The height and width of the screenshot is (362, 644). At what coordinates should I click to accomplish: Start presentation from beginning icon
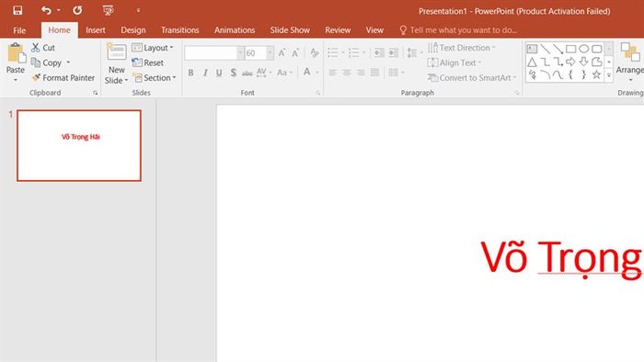tap(108, 10)
